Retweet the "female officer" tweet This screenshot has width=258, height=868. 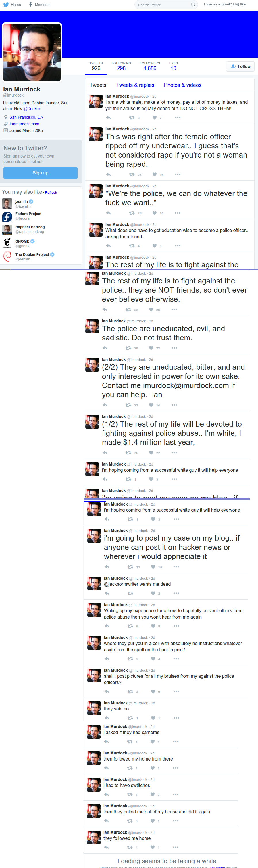(x=132, y=174)
